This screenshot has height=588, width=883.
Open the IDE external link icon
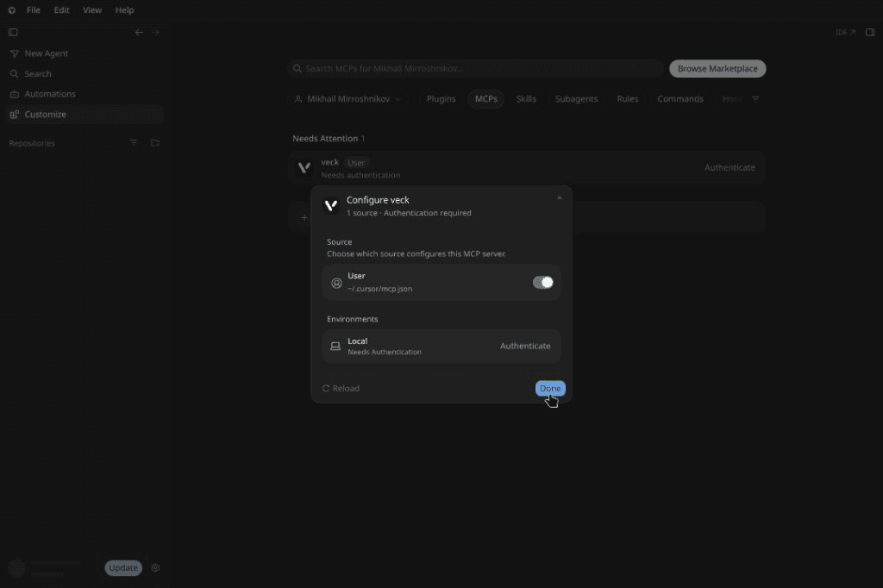(846, 32)
